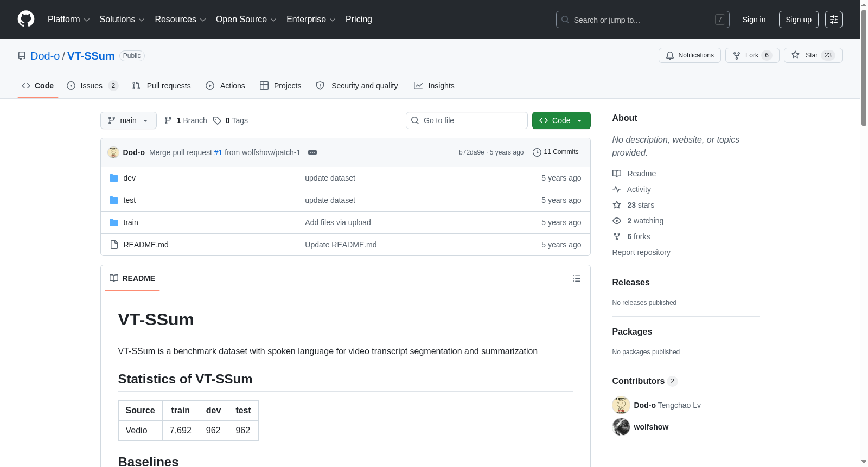The image size is (868, 467).
Task: Open the green Code dropdown
Action: point(561,120)
